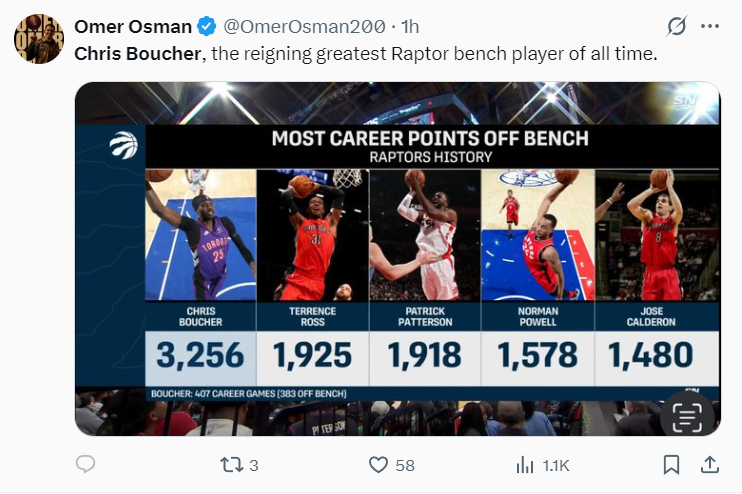Like the Chris Boucher tweet
The width and height of the screenshot is (742, 494).
click(378, 464)
